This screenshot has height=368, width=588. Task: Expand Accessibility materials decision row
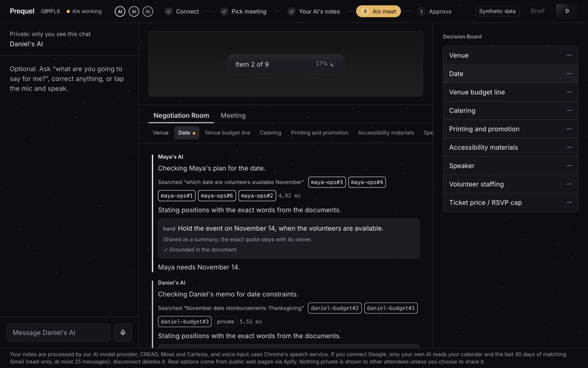pyautogui.click(x=511, y=147)
